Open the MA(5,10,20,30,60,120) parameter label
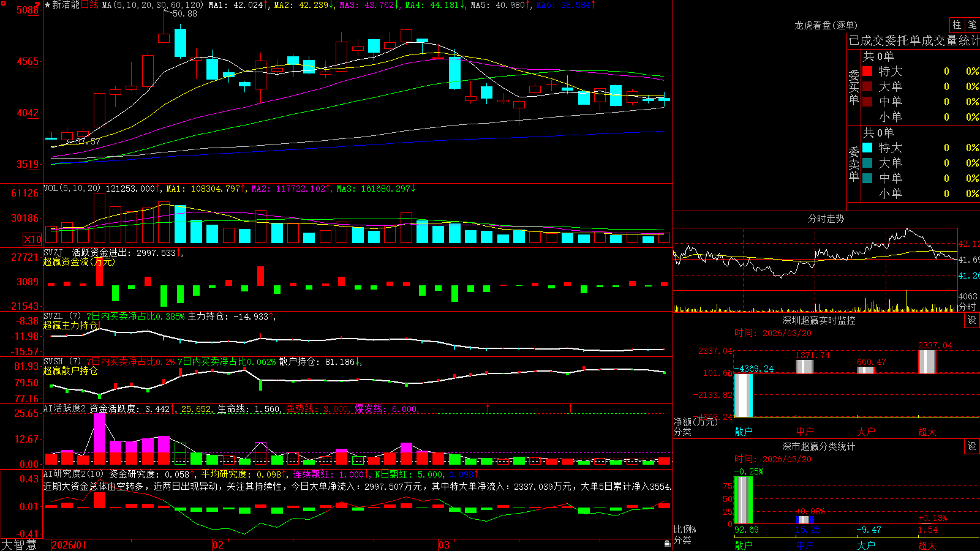 (x=153, y=5)
